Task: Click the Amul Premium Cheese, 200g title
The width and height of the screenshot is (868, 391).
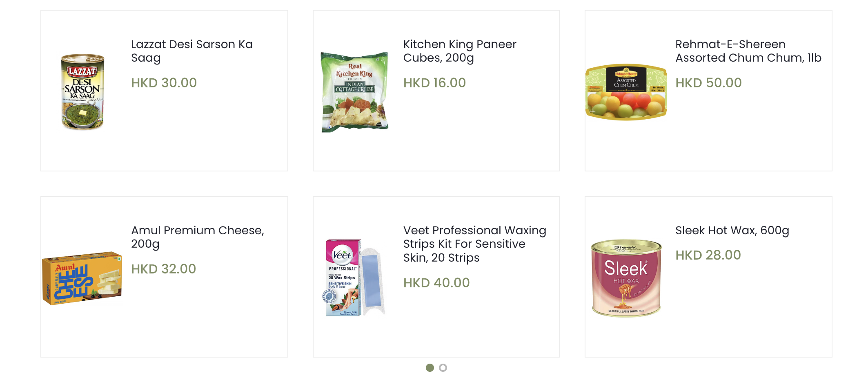Action: pos(198,237)
